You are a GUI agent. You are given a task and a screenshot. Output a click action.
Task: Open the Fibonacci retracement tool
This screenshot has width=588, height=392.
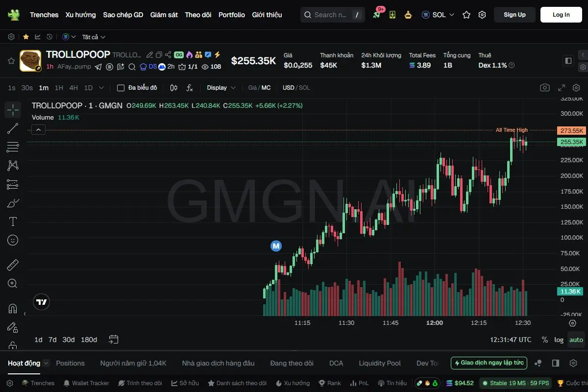tap(13, 147)
